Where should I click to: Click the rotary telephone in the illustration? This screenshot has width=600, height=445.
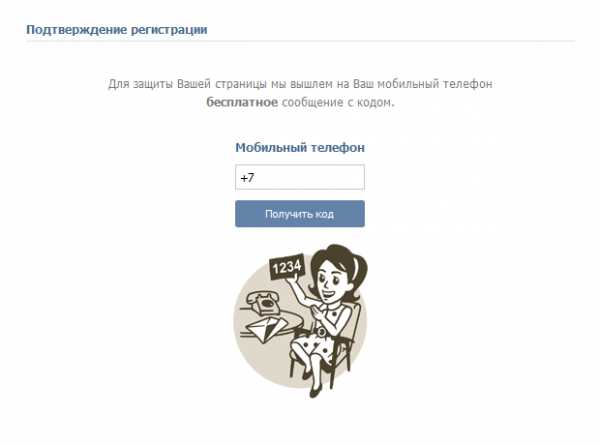click(263, 301)
